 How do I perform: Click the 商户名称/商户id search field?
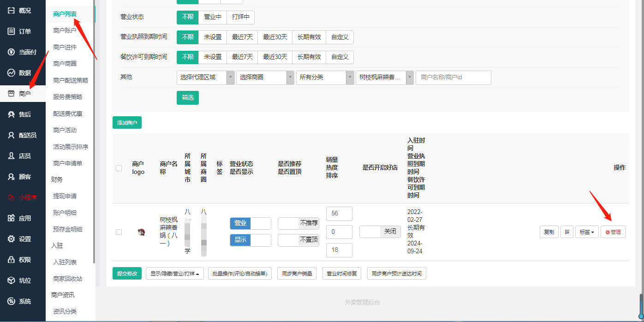(453, 78)
